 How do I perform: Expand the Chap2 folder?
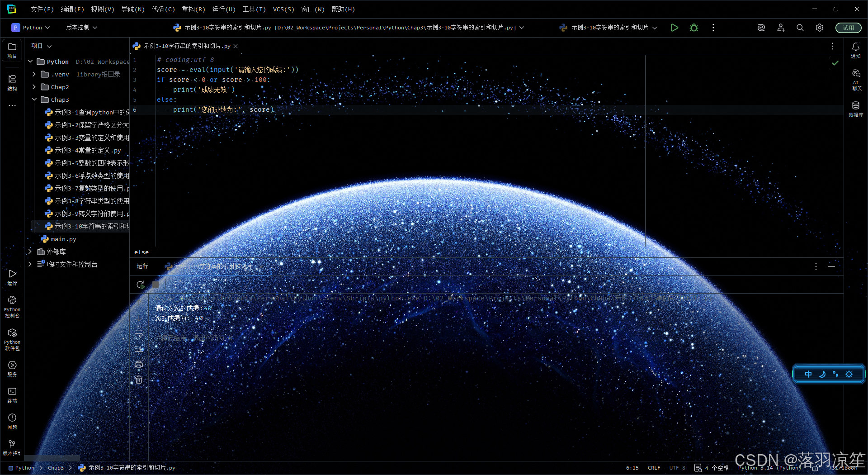34,87
